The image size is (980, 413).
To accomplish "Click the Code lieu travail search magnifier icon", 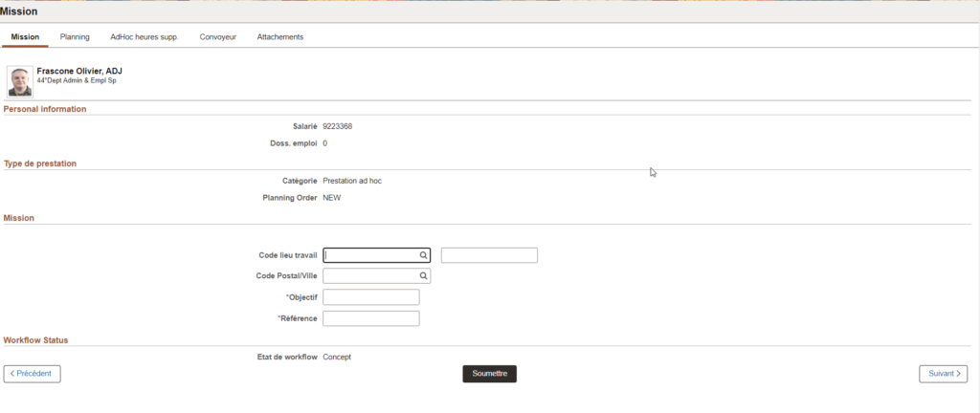I will tap(423, 255).
